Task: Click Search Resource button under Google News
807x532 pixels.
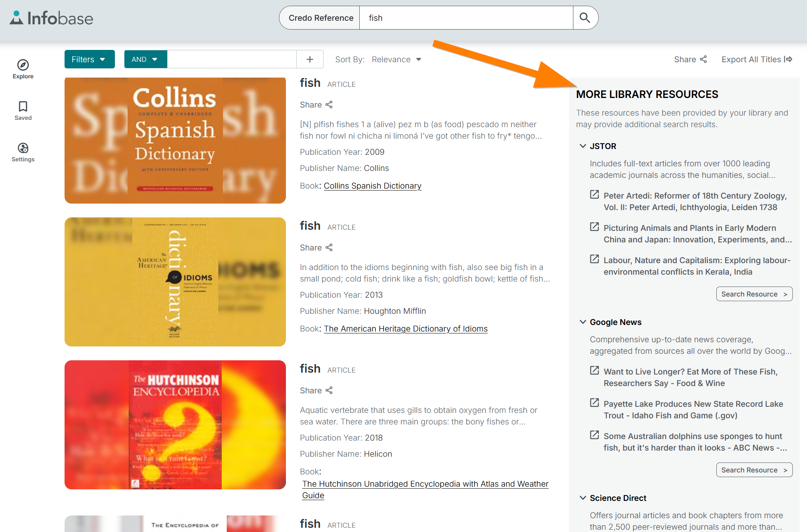Action: pyautogui.click(x=754, y=470)
